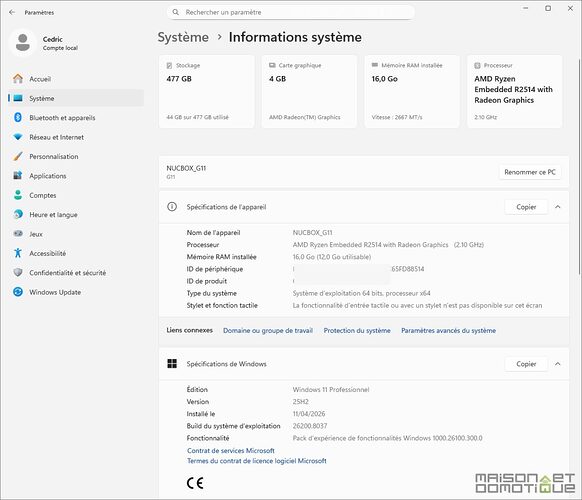
Task: Open Windows Update page
Action: pyautogui.click(x=76, y=292)
